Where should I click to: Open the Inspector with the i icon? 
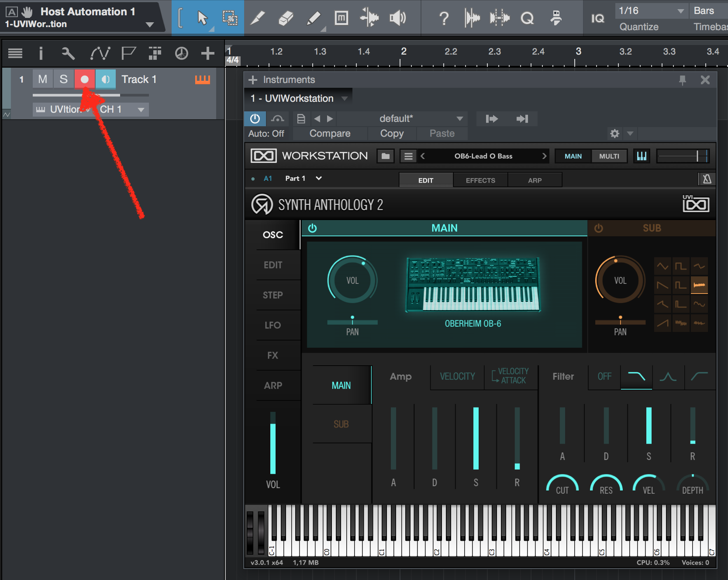point(41,53)
